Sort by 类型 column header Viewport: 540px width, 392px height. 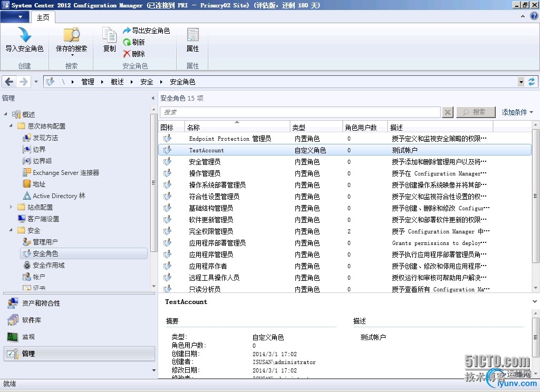coord(316,127)
